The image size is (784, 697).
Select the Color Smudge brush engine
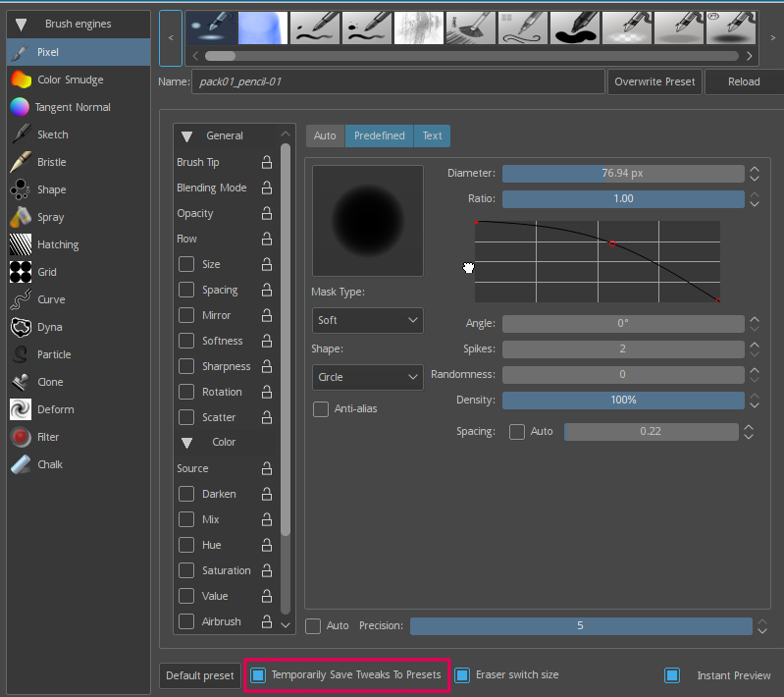(x=69, y=80)
